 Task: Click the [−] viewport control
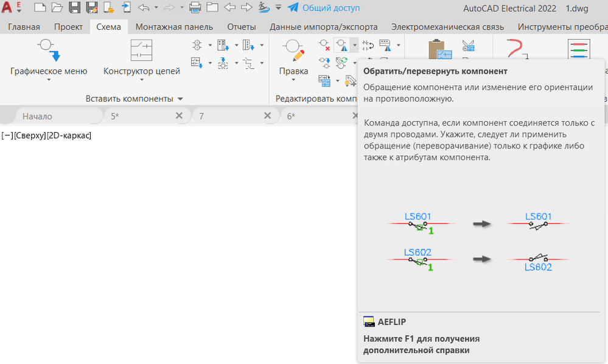point(7,136)
